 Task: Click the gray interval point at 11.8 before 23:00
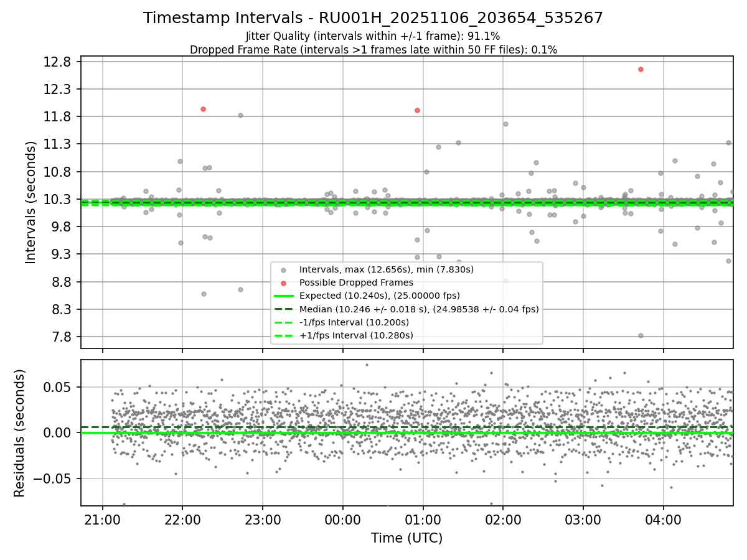point(240,115)
